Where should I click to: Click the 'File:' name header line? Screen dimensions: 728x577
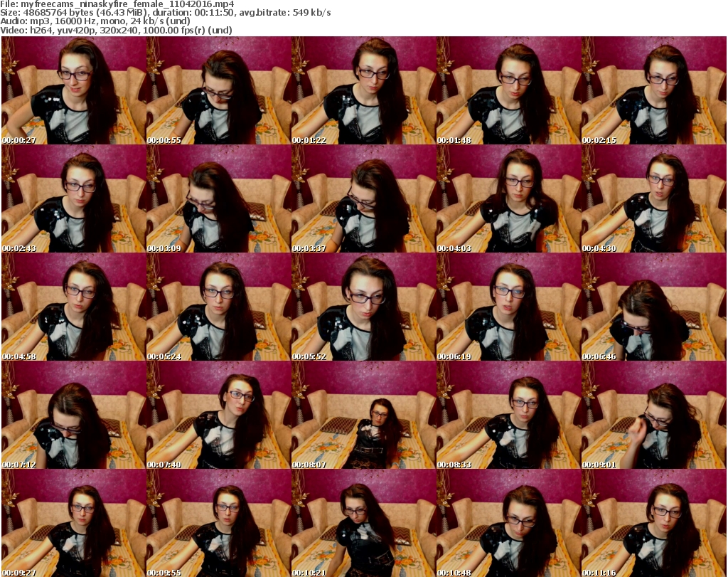pos(117,4)
